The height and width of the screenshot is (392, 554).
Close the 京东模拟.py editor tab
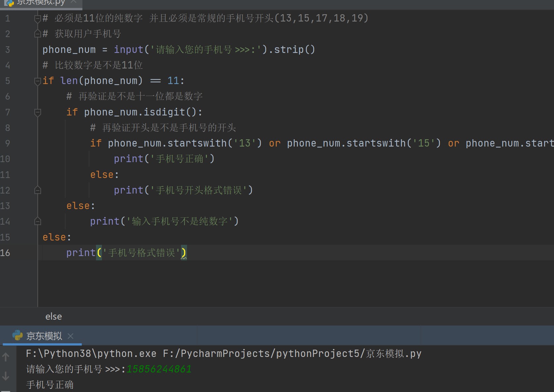[x=73, y=2]
